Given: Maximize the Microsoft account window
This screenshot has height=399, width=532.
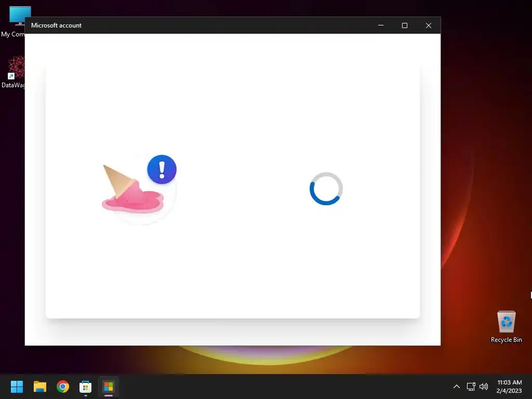Looking at the screenshot, I should tap(404, 25).
